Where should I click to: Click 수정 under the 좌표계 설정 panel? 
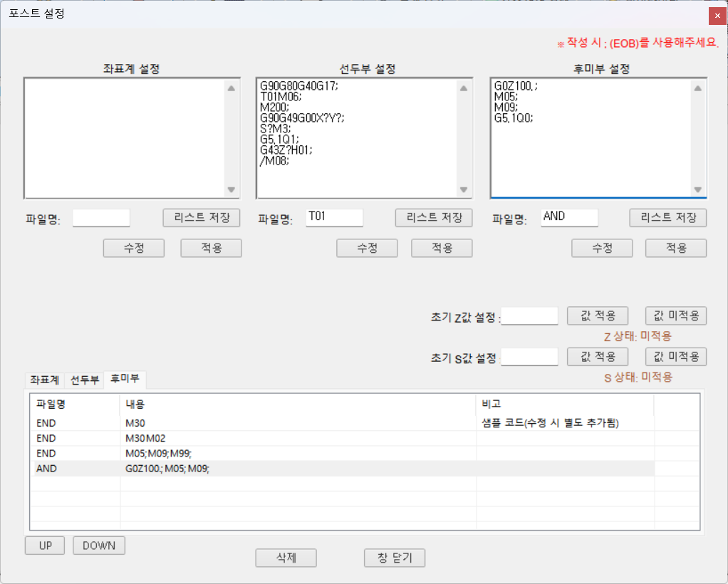pyautogui.click(x=133, y=248)
